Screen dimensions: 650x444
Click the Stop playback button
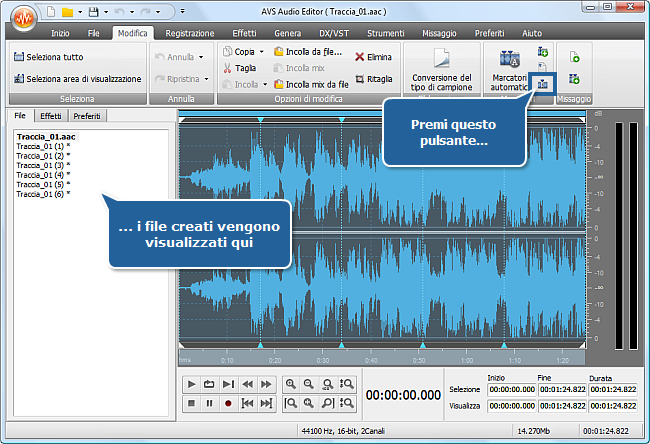[191, 403]
